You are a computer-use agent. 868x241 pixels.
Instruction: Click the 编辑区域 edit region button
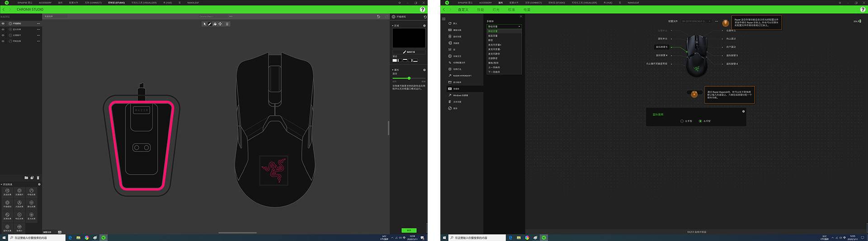[x=409, y=52]
